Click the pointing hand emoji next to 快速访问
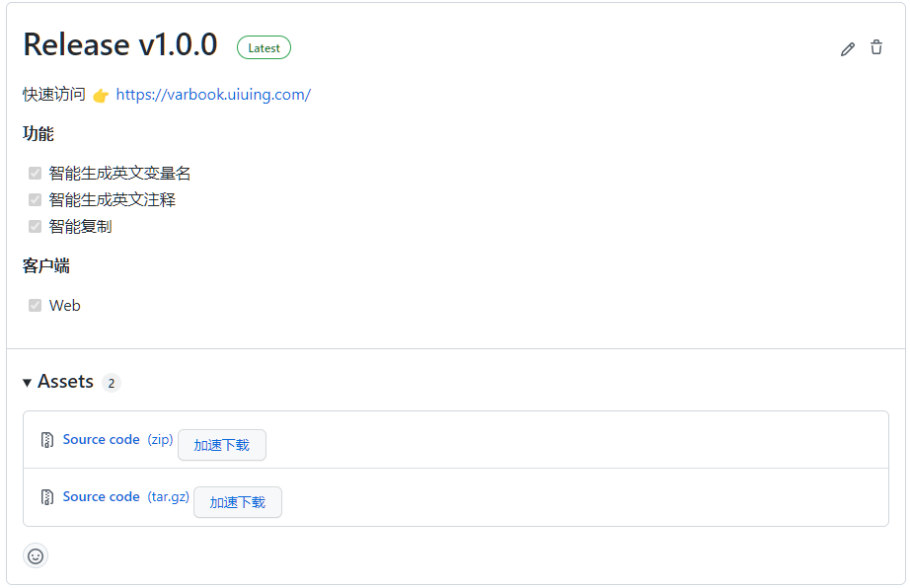The image size is (910, 588). (101, 95)
